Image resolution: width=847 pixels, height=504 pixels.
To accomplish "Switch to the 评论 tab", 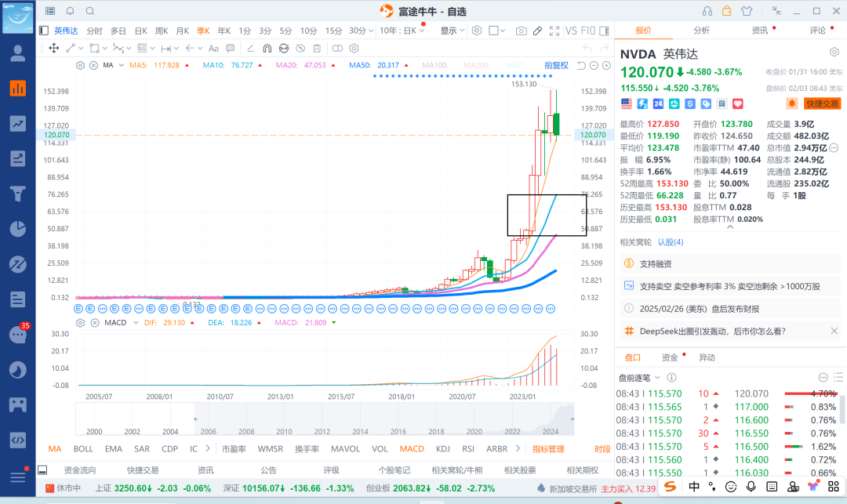I will [x=818, y=31].
